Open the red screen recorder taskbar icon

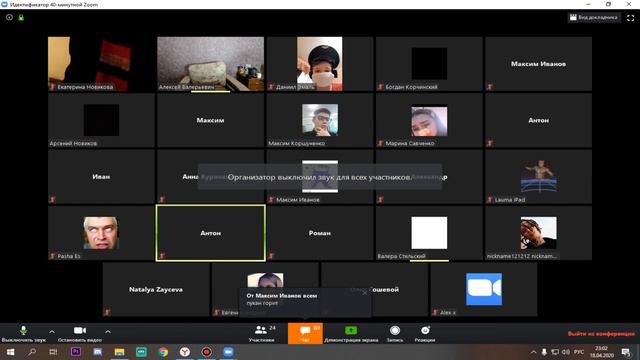coord(207,352)
